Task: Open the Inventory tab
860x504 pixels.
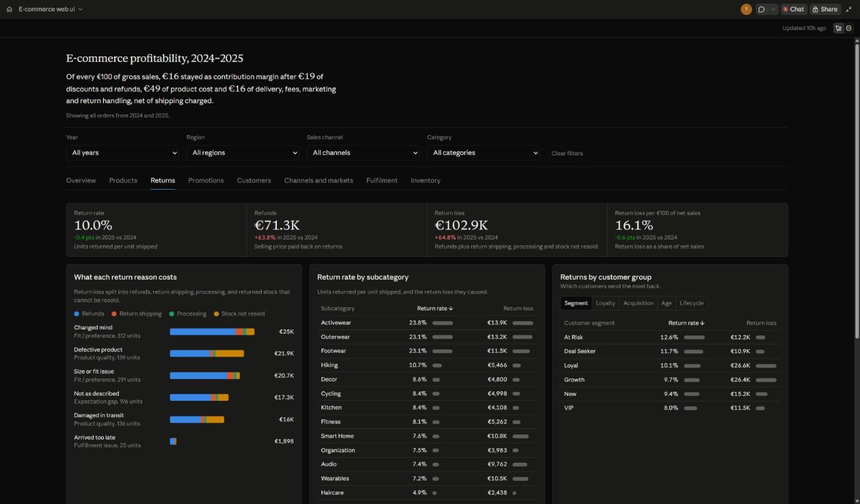Action: click(425, 181)
